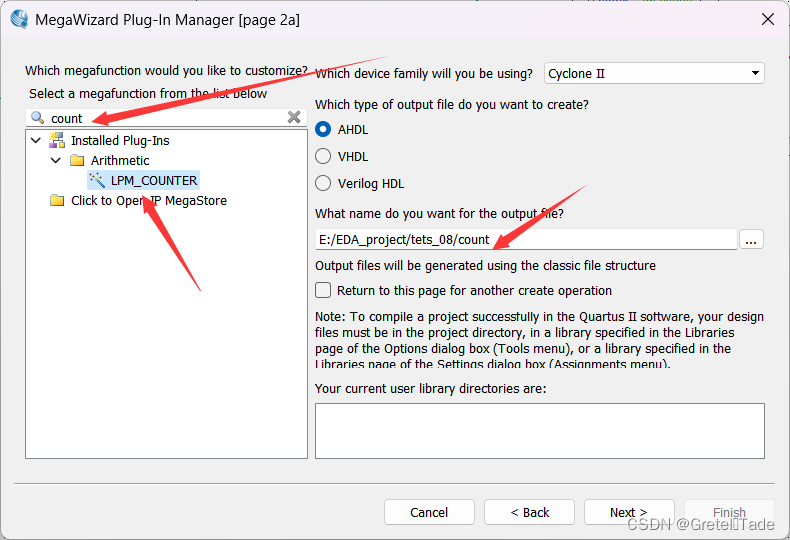
Task: Click the Installed Plug-Ins icon in the tree
Action: click(x=57, y=140)
